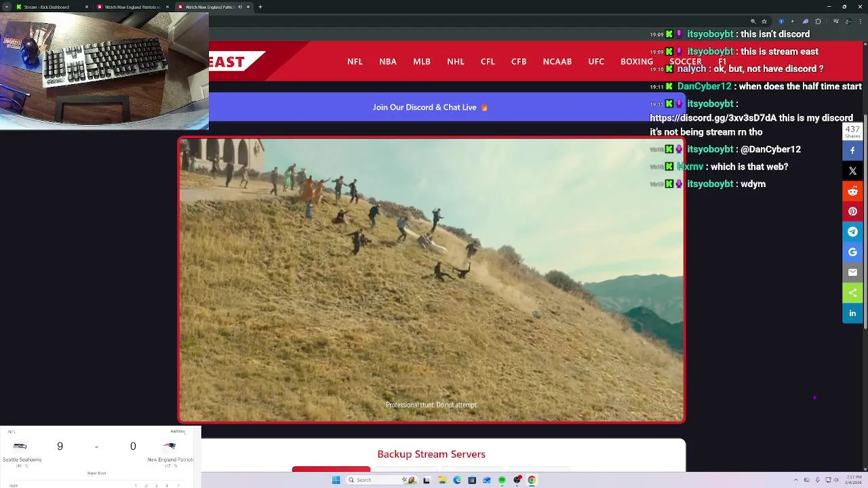Share on Reddit via sidebar icon
This screenshot has width=868, height=488.
point(852,191)
